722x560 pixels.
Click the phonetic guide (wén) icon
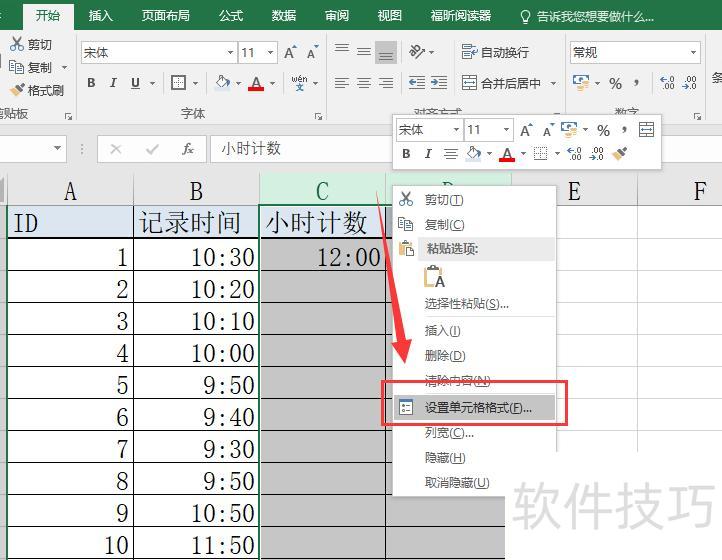pyautogui.click(x=299, y=83)
